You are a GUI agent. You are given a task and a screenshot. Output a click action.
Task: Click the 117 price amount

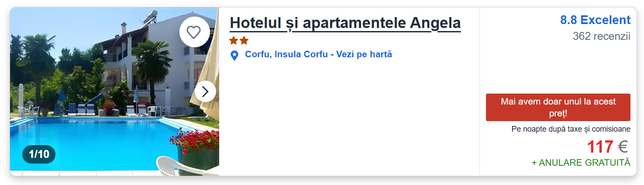click(600, 147)
